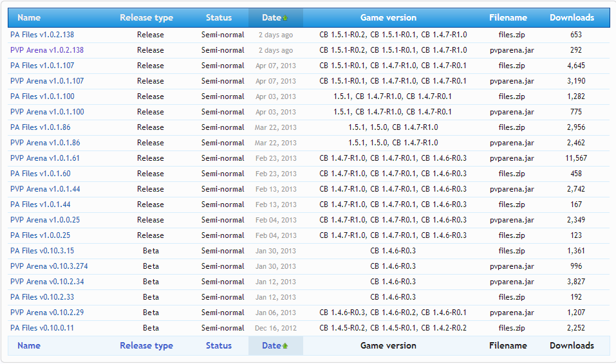
Task: Sort by Release type in top header
Action: click(x=147, y=17)
